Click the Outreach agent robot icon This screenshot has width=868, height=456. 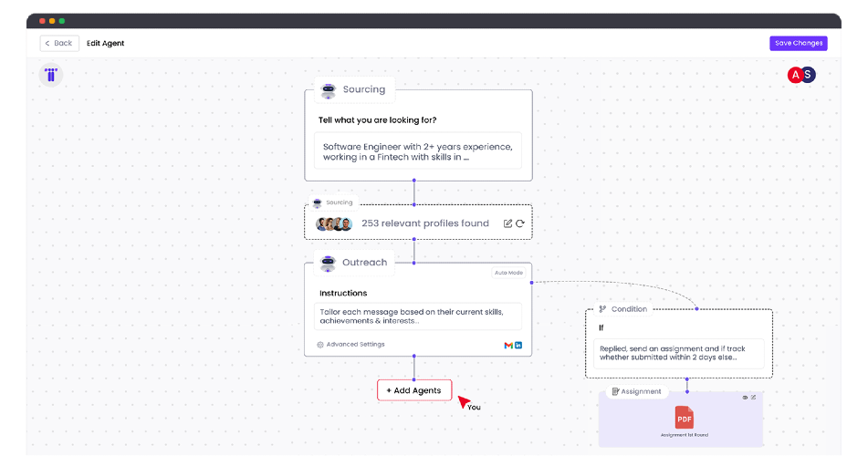328,263
